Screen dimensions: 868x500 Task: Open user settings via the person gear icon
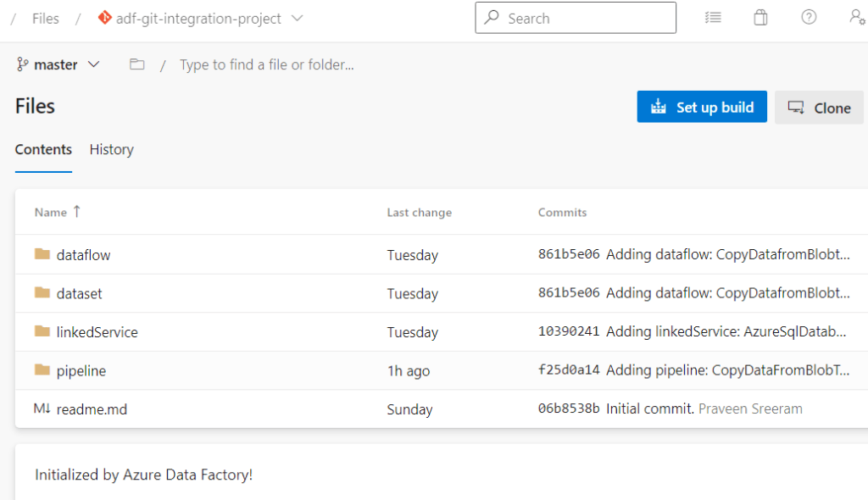[857, 17]
